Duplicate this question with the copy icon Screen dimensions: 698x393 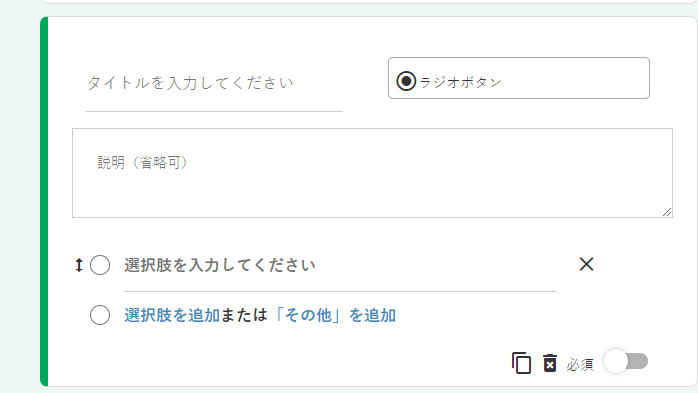(521, 363)
